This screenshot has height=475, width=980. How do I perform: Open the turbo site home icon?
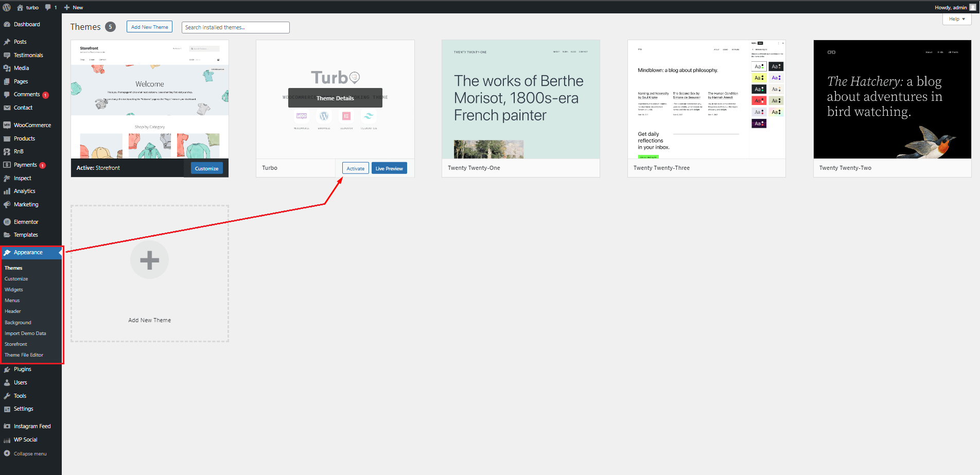[20, 7]
